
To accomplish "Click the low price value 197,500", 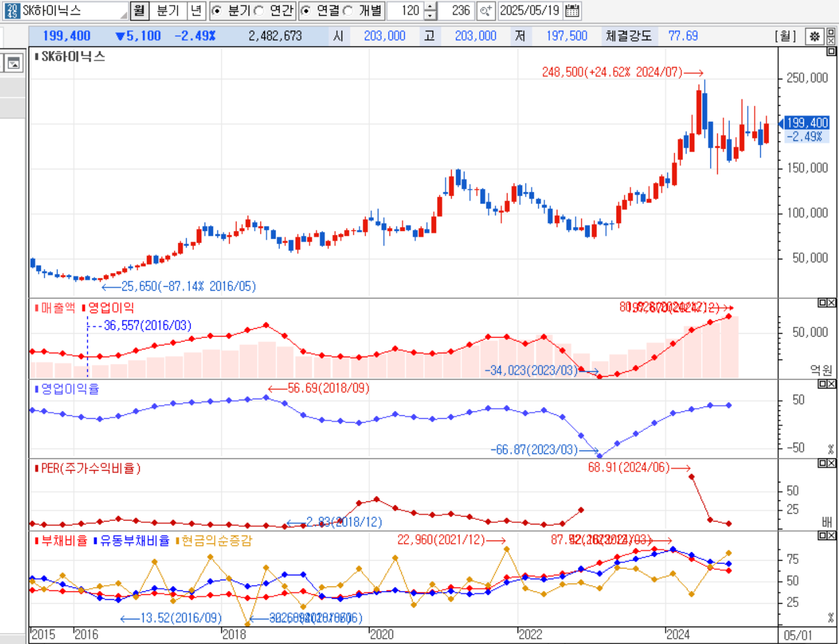I will pyautogui.click(x=567, y=36).
